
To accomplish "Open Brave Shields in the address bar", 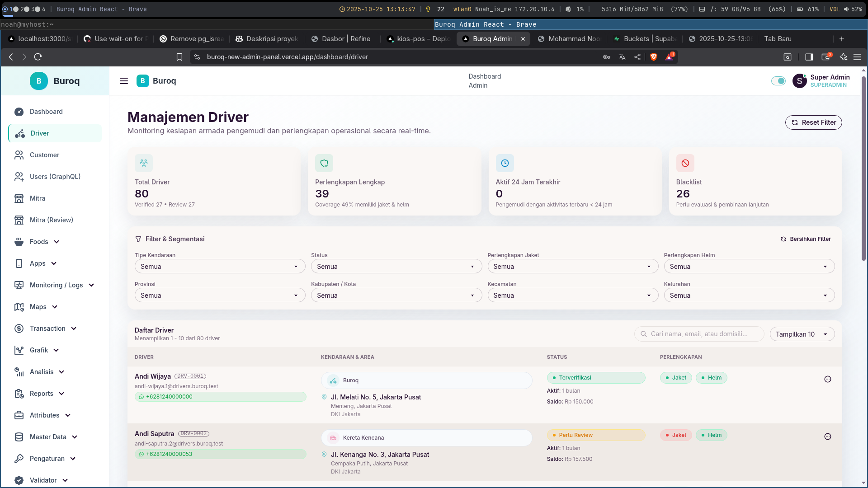I will coord(654,57).
